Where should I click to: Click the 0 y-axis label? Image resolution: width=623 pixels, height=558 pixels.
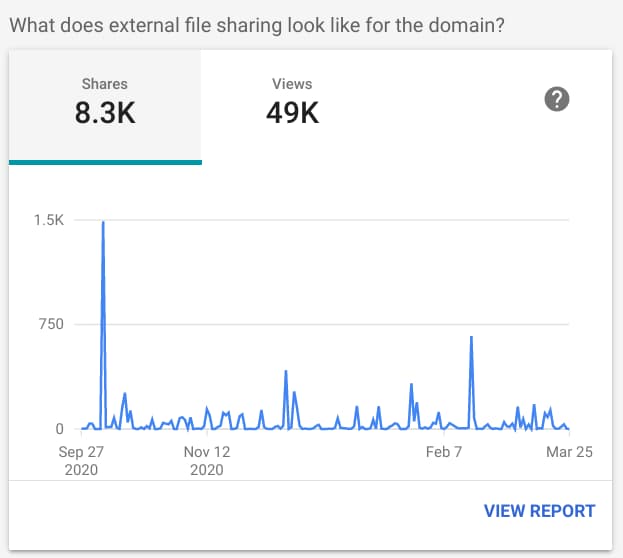(59, 429)
